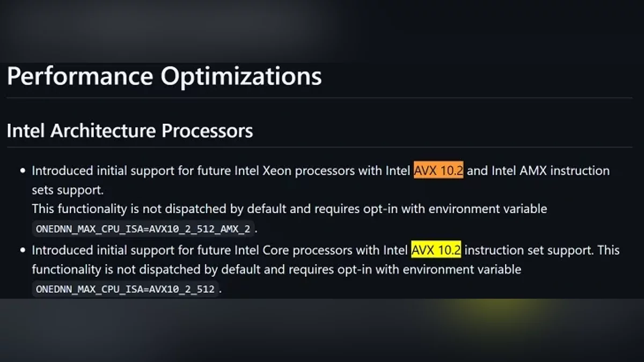Select the code snippet ending in AVX10_2_512
644x362 pixels.
pyautogui.click(x=125, y=289)
